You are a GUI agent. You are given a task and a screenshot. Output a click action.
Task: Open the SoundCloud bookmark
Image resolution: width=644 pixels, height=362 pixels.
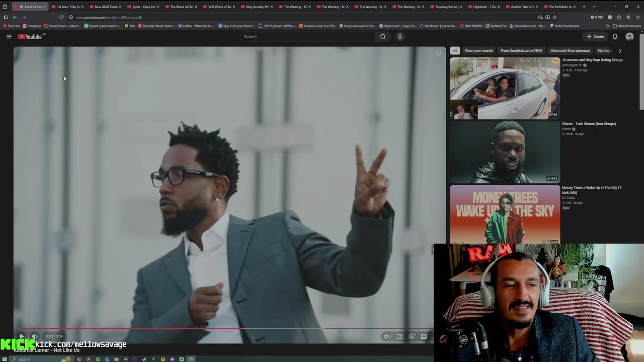point(62,26)
